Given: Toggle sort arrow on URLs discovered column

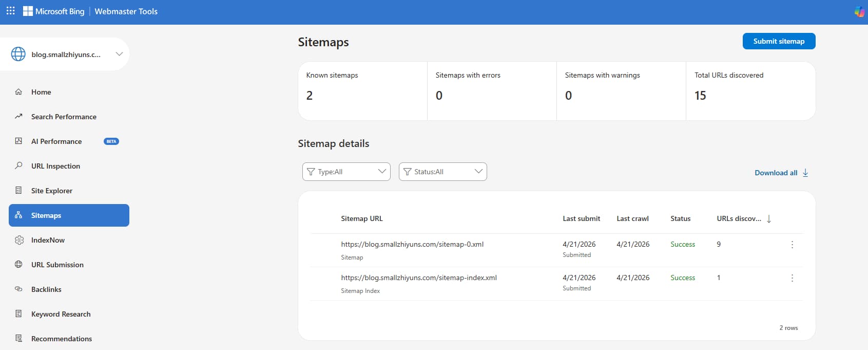Looking at the screenshot, I should (769, 219).
